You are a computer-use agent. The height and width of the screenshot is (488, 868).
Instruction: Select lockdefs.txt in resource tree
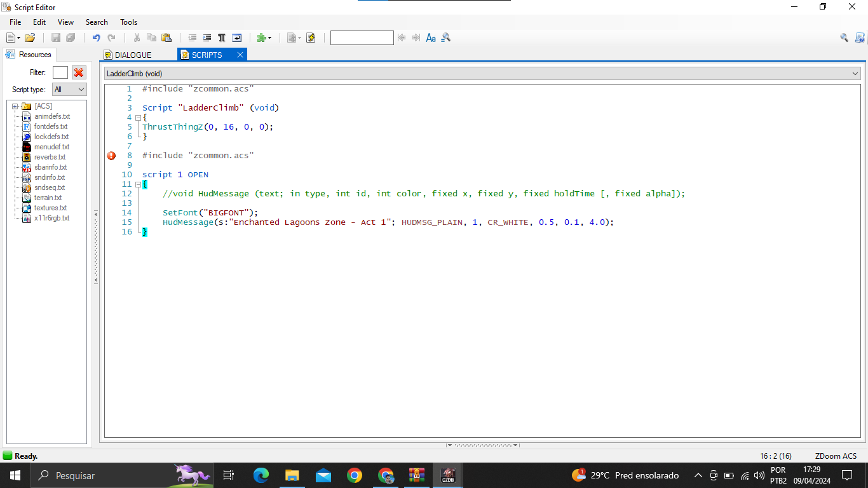point(51,137)
